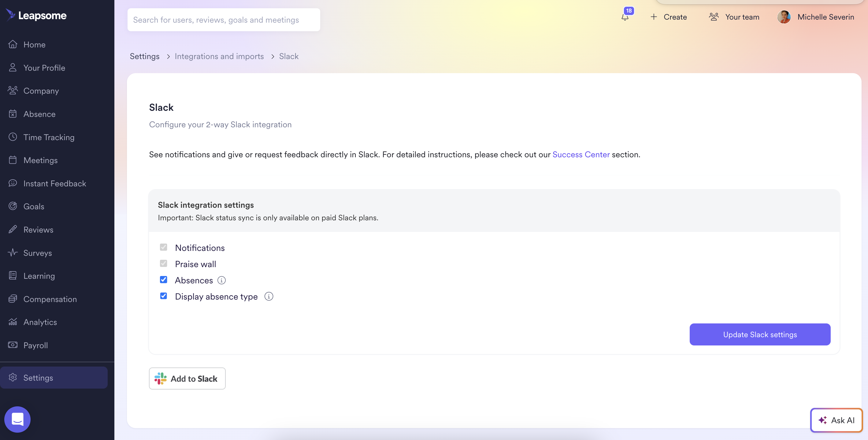Click the search for users field
Image resolution: width=868 pixels, height=440 pixels.
click(x=224, y=20)
